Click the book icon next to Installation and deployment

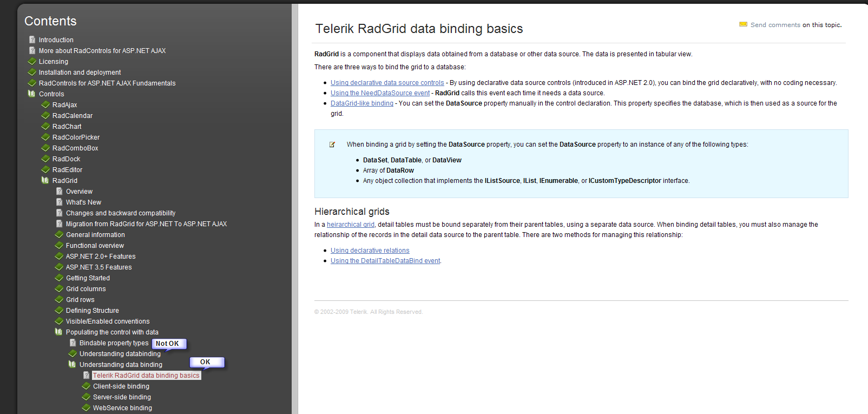click(x=32, y=72)
